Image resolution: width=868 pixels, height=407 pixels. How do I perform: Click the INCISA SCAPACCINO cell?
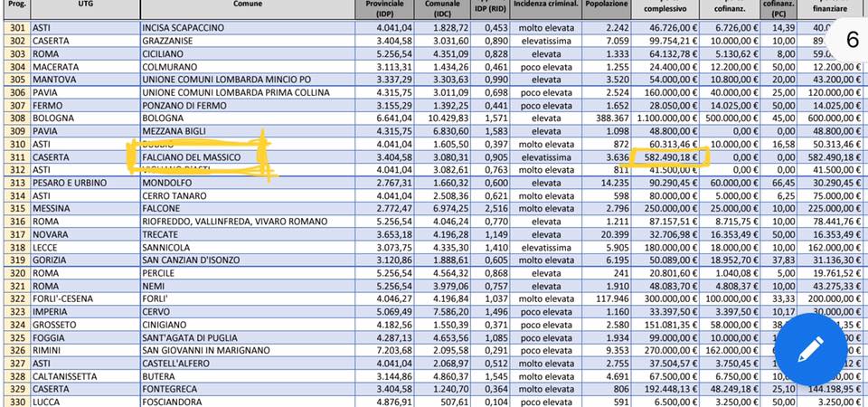coord(248,28)
